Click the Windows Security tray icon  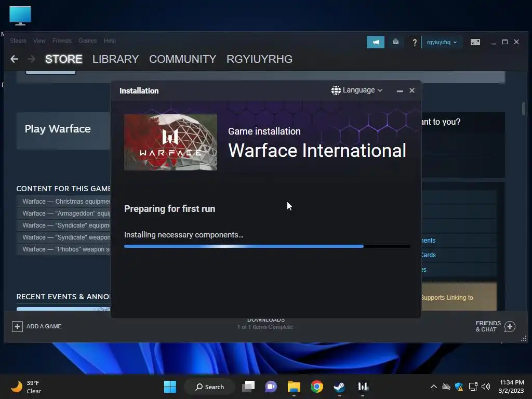tap(459, 387)
